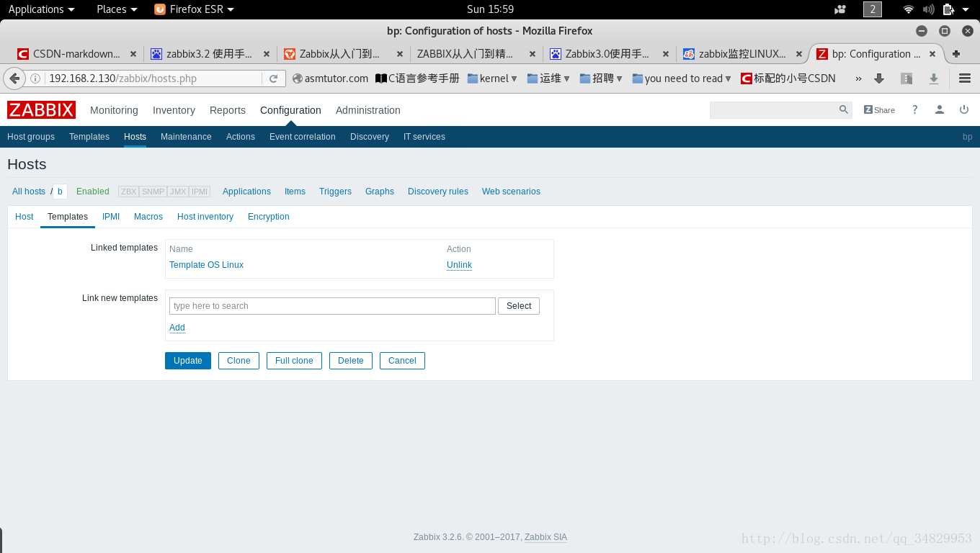Viewport: 980px width, 553px height.
Task: Reload page with the refresh icon
Action: (273, 78)
